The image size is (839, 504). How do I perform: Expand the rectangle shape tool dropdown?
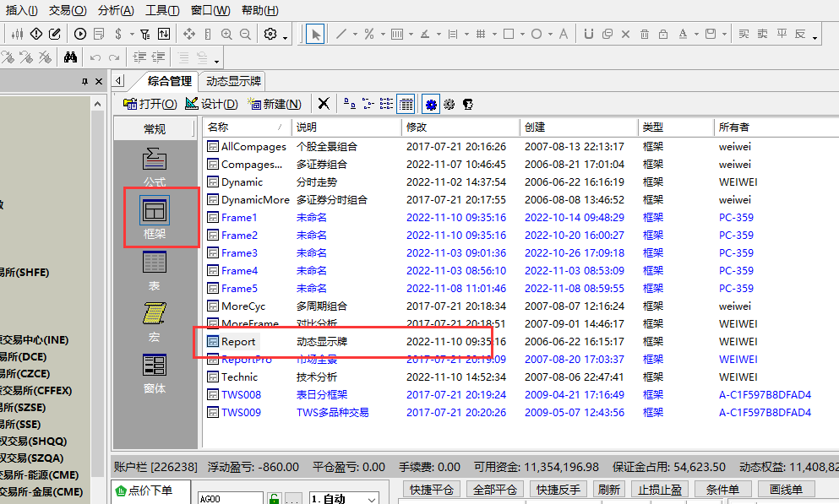[x=522, y=35]
